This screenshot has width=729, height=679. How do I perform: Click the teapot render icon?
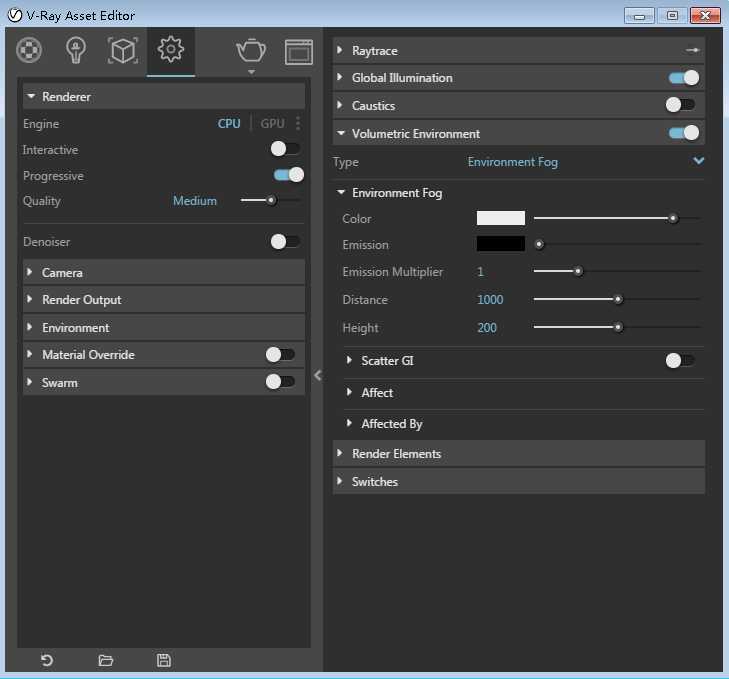coord(250,50)
